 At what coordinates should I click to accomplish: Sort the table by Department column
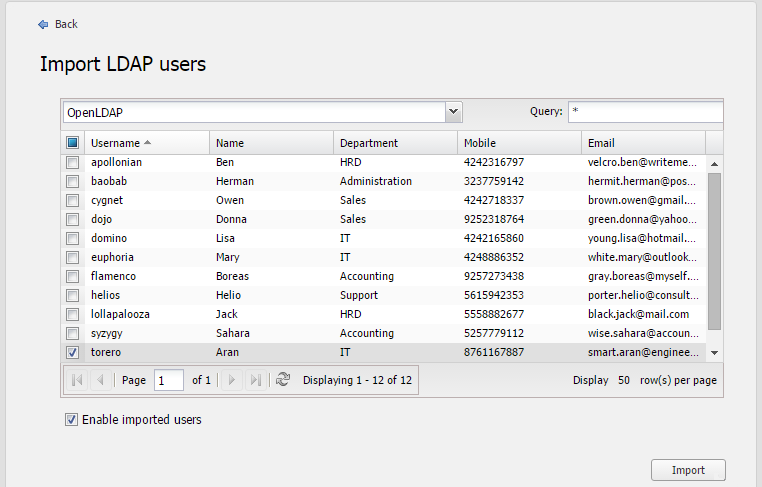coord(368,143)
